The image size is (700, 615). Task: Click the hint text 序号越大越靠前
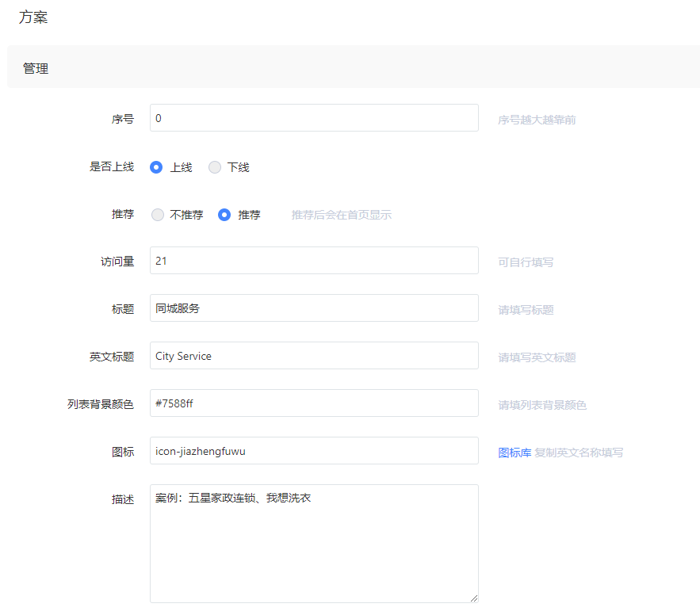(537, 120)
